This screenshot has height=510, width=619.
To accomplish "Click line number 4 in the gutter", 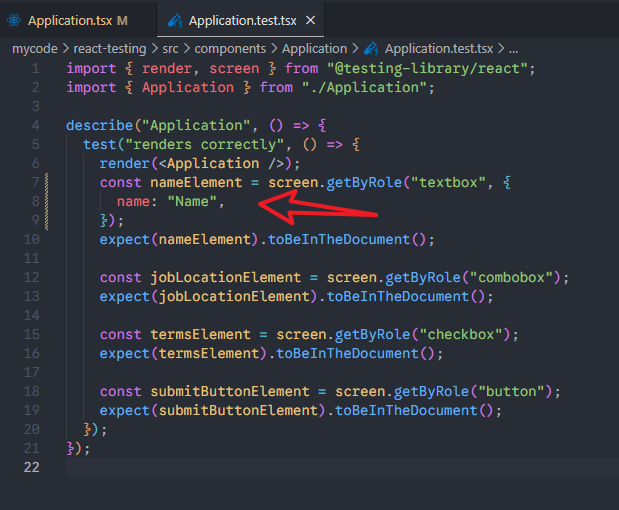I will 35,125.
